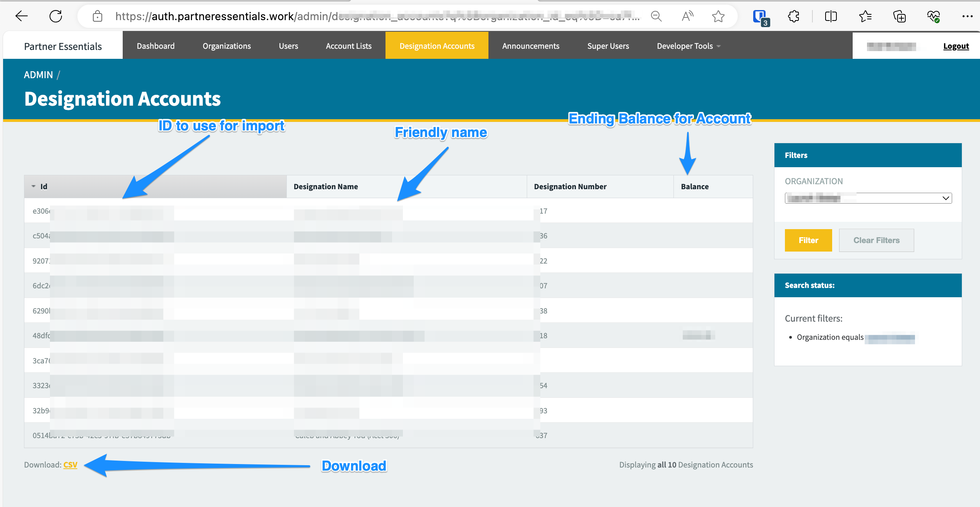Open Collections icon
Screen dimensions: 980x507
point(899,16)
